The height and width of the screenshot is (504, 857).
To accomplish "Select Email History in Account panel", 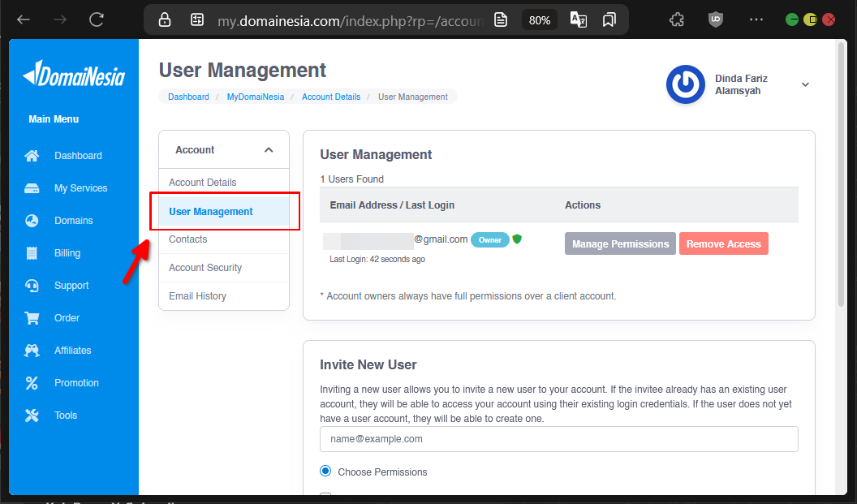I will 223,296.
